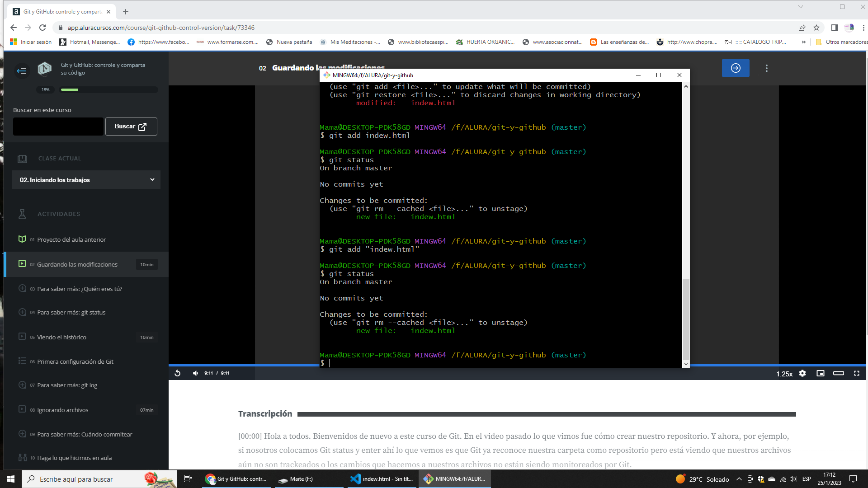Switch to MINGW64 taskbar window
868x488 pixels.
[x=454, y=479]
